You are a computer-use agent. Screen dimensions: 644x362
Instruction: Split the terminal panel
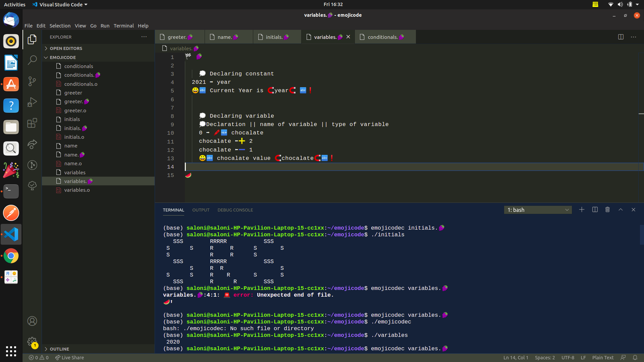click(594, 209)
